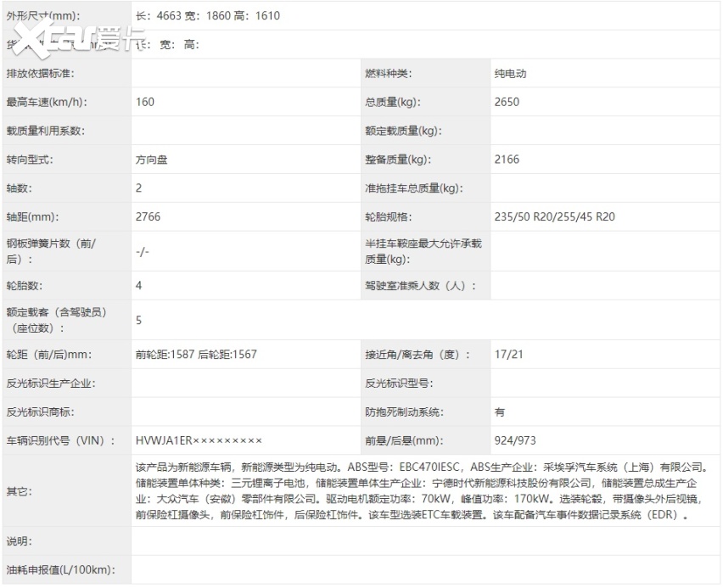The width and height of the screenshot is (723, 588).
Task: Click the 轴距 value 2766
Action: [148, 216]
